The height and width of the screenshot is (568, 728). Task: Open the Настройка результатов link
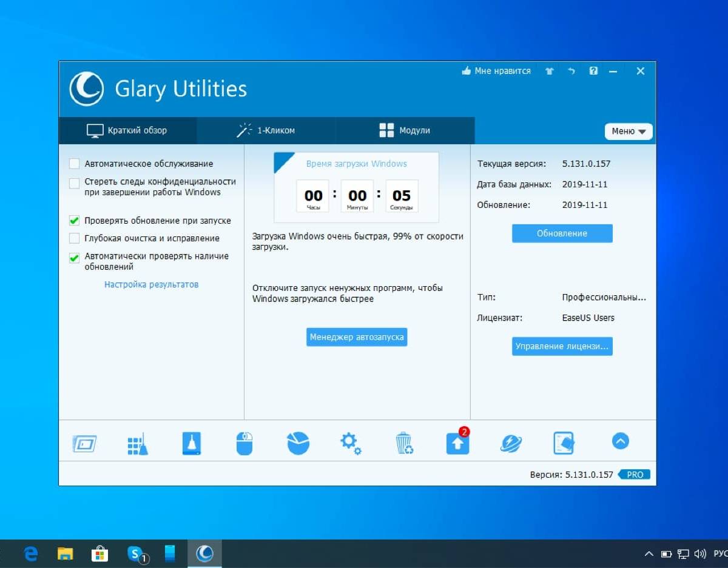[x=151, y=284]
